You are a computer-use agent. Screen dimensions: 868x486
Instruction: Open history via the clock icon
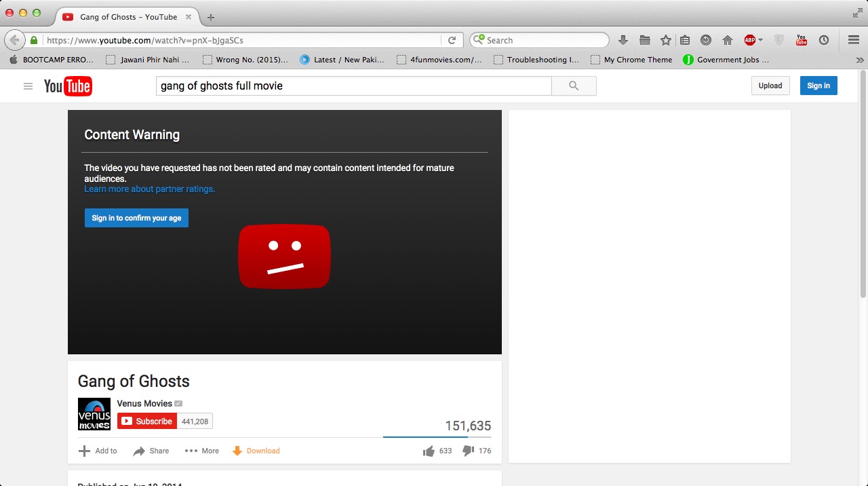point(824,40)
